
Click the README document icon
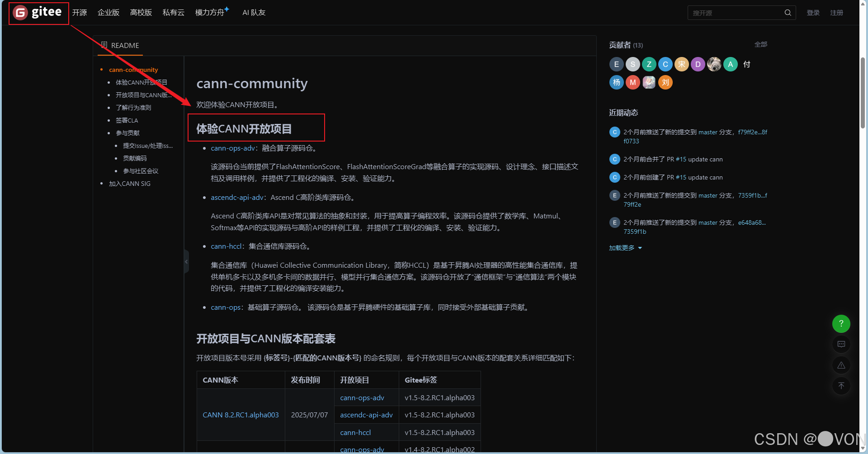pyautogui.click(x=104, y=45)
